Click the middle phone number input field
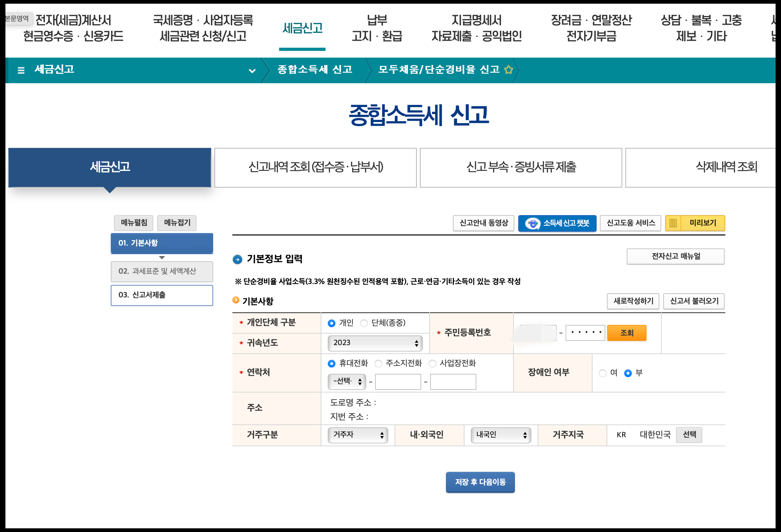781x532 pixels. tap(398, 382)
